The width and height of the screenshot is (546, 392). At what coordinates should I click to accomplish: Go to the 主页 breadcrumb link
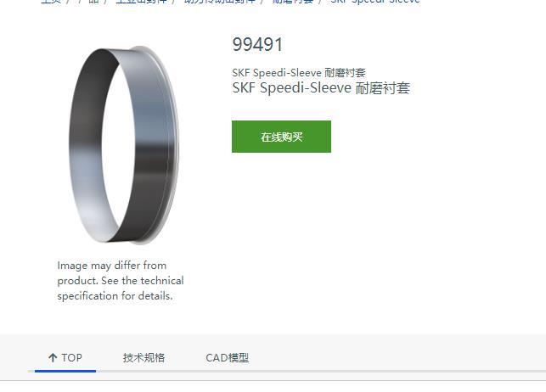tap(51, 2)
